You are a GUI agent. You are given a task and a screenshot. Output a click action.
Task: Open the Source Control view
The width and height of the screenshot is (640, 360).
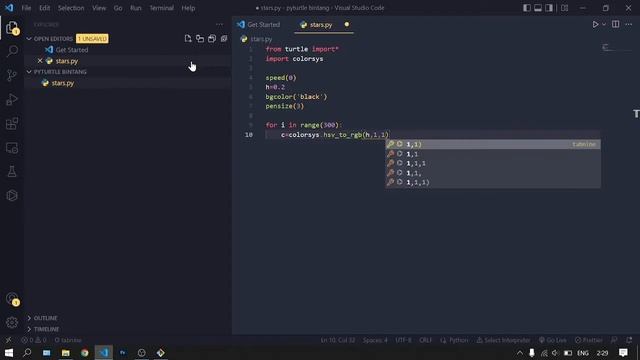(12, 75)
